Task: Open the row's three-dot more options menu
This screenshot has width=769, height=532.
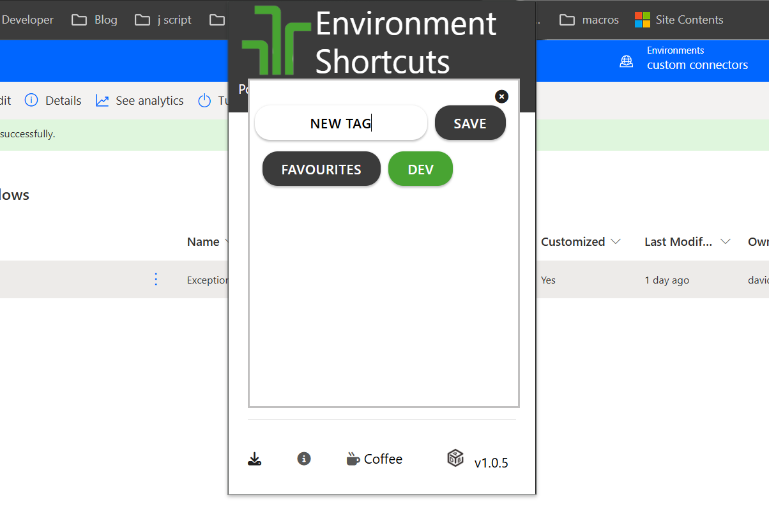Action: click(156, 279)
